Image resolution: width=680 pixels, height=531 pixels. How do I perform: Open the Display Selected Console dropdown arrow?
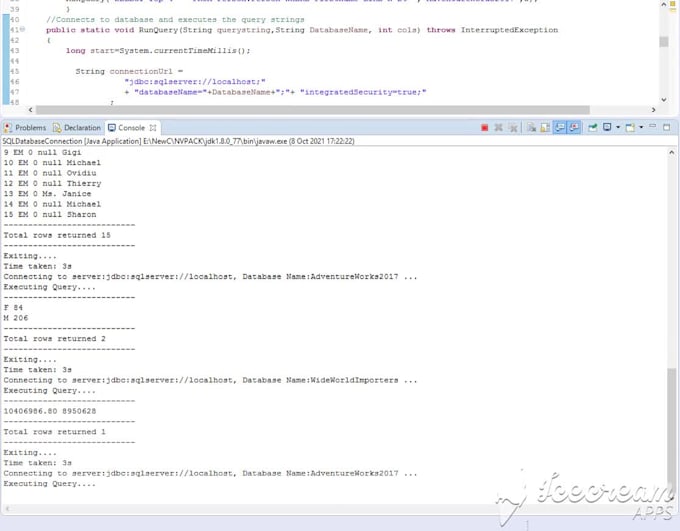618,127
